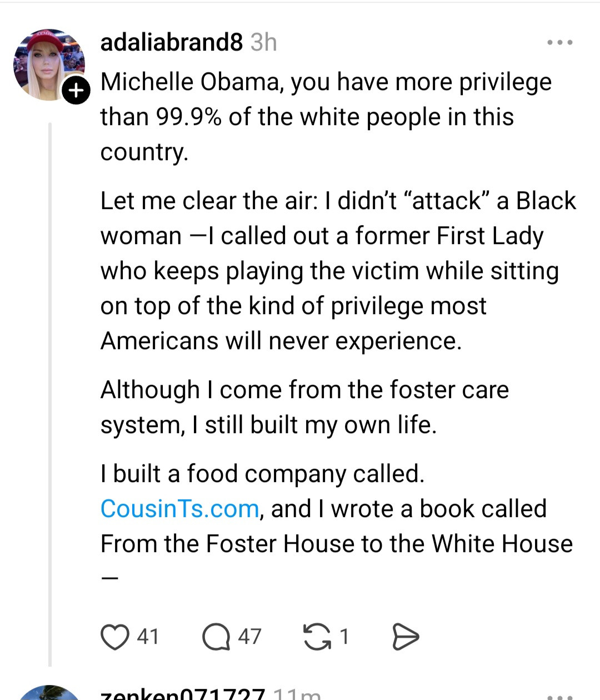Open more options for adaliabrand8's post
The height and width of the screenshot is (700, 600).
[559, 42]
